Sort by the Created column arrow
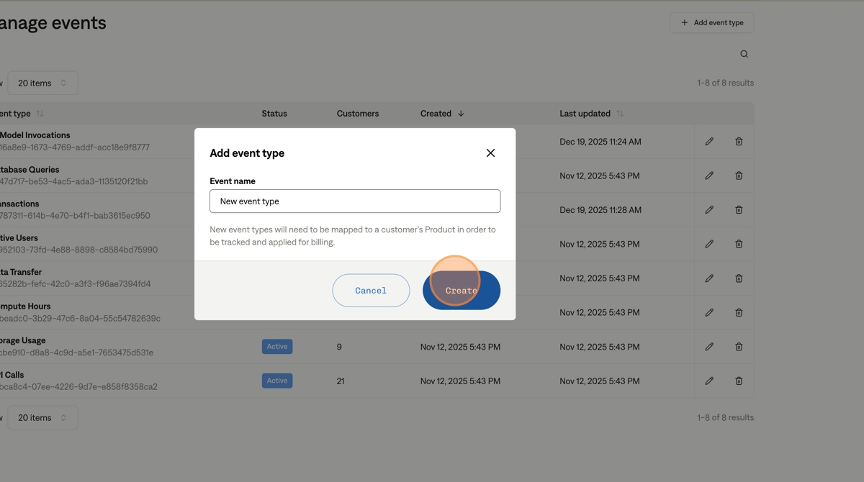 pyautogui.click(x=461, y=114)
